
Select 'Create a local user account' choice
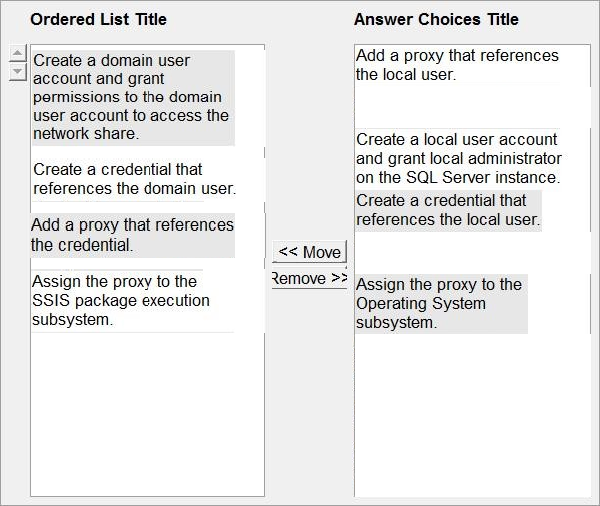(458, 158)
